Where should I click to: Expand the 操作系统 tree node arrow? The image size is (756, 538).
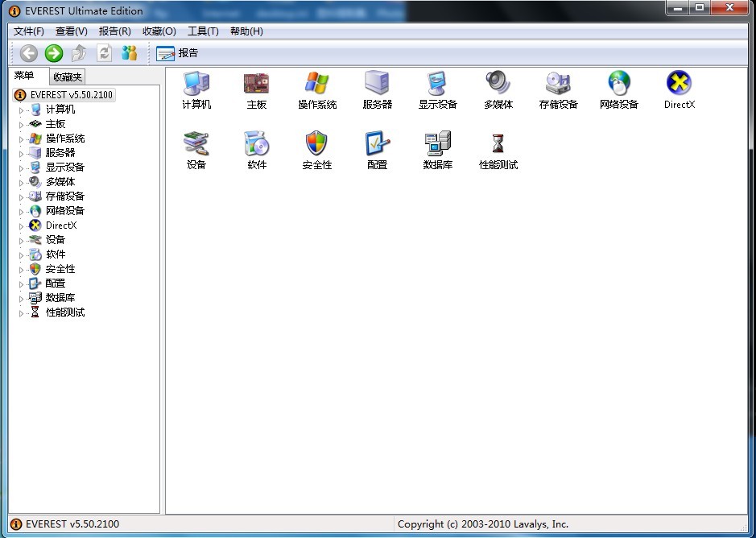click(x=22, y=139)
